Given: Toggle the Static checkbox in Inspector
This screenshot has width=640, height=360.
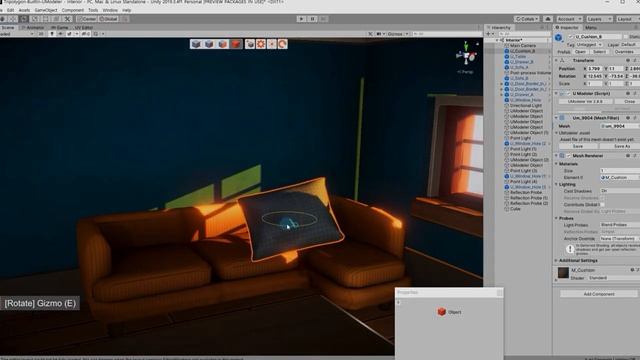Looking at the screenshot, I should [625, 37].
